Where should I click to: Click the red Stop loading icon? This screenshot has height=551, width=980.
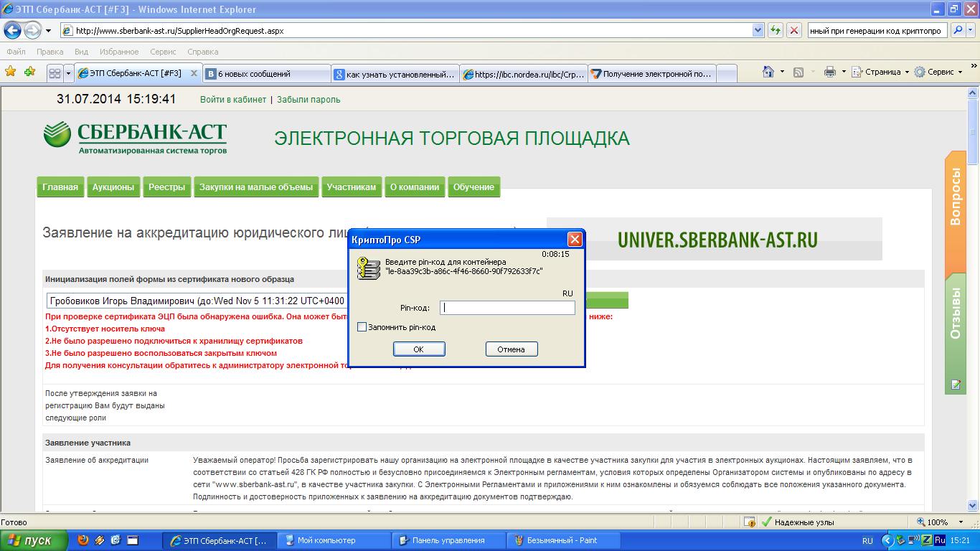click(794, 30)
